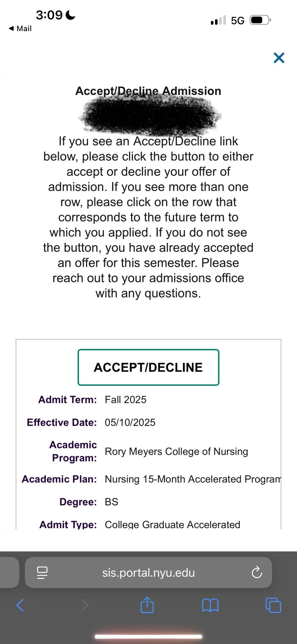Show all open Safari tabs
The width and height of the screenshot is (297, 644).
273,605
